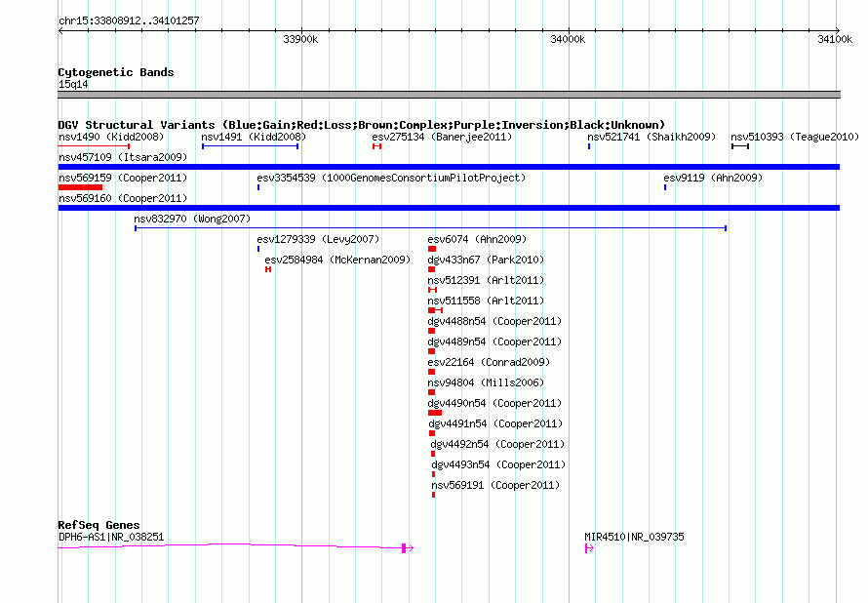
Task: Click the DPH6-AS1|NR_038251 gene label
Action: click(x=111, y=537)
